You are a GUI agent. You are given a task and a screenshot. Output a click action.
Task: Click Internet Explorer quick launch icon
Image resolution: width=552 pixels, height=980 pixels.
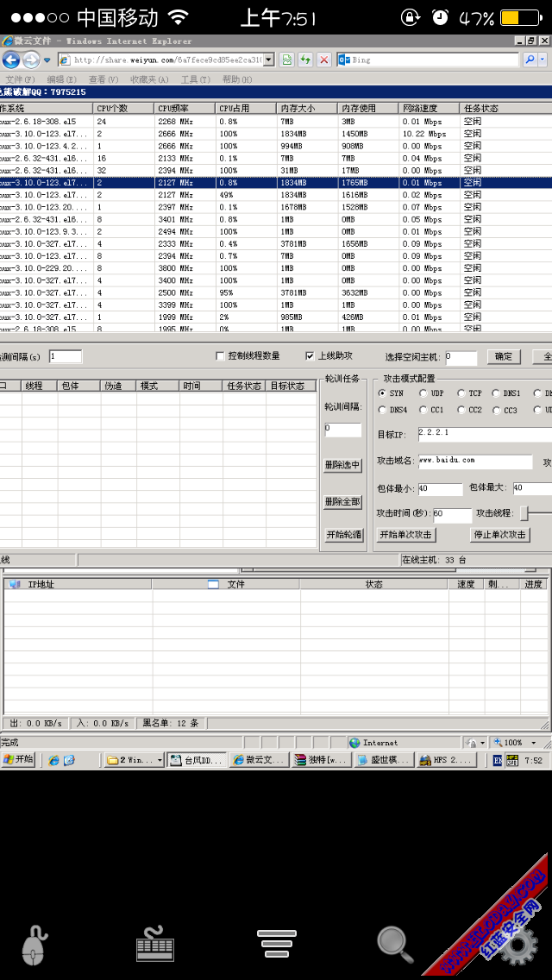coord(53,760)
